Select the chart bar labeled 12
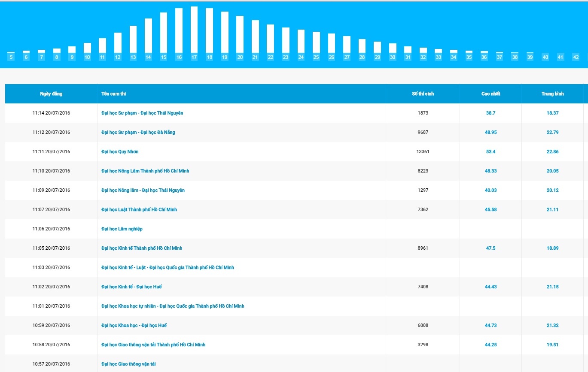Image resolution: width=588 pixels, height=372 pixels. click(x=118, y=42)
